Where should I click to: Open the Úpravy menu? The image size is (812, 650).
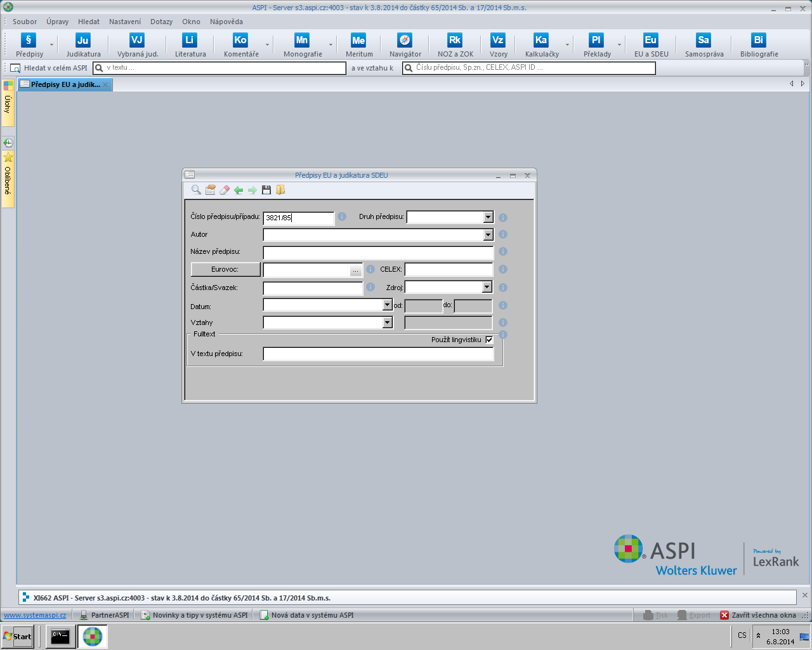pos(57,22)
